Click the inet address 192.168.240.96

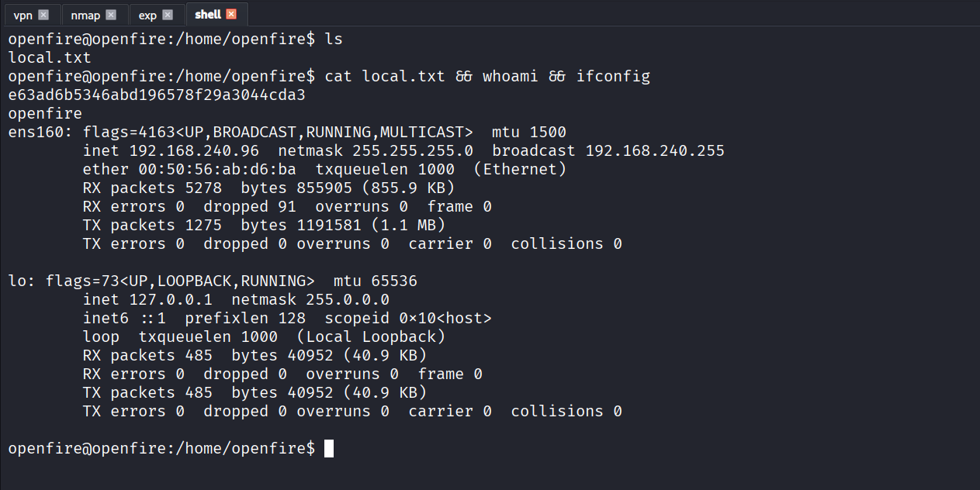(x=194, y=150)
